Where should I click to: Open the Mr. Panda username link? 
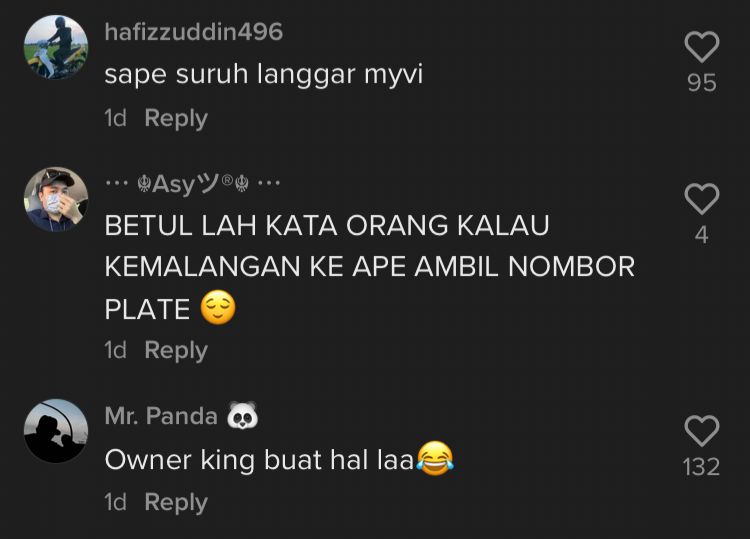[161, 416]
